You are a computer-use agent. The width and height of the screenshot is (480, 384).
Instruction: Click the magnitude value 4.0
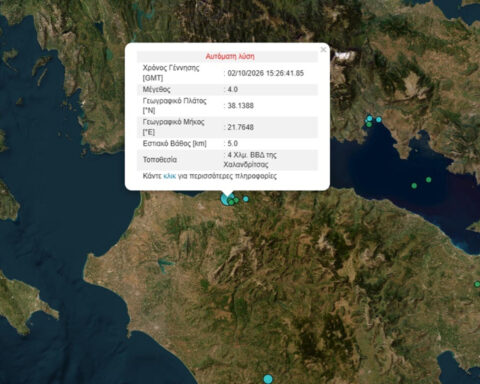click(232, 89)
